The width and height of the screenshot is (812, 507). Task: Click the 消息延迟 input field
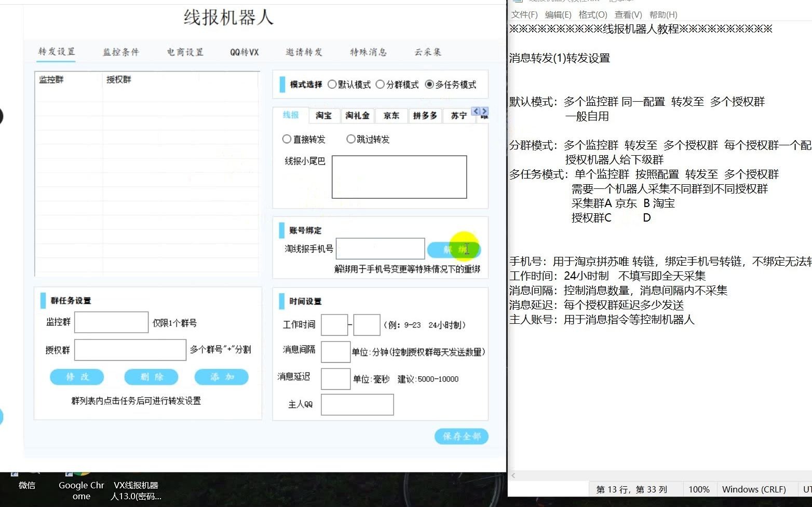[x=336, y=379]
